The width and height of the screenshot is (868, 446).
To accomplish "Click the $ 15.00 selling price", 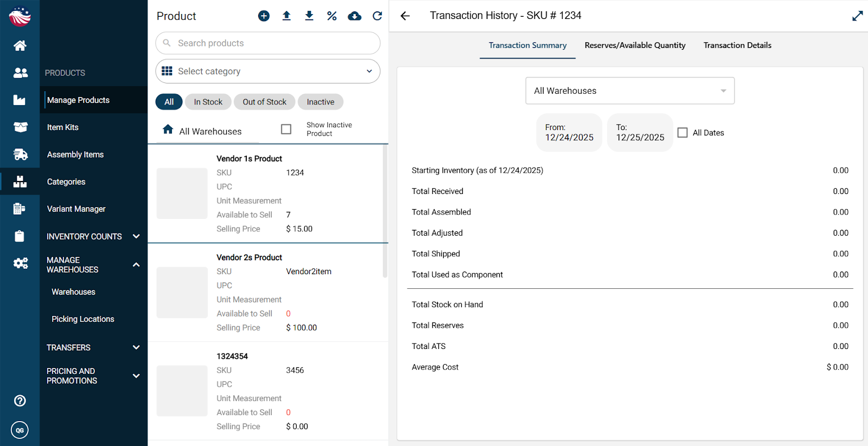I will coord(299,229).
